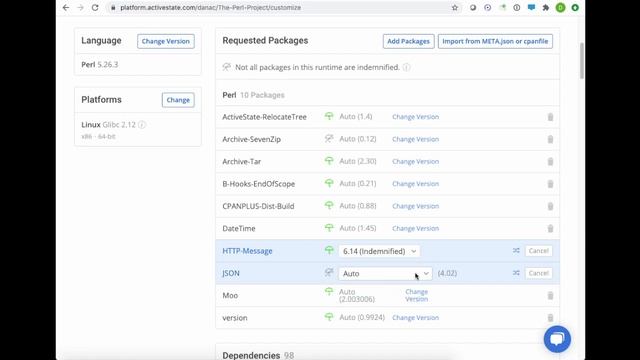Screen dimensions: 640x360
Task: Change Version for B-Hooks-EndOfScope
Action: click(x=416, y=184)
